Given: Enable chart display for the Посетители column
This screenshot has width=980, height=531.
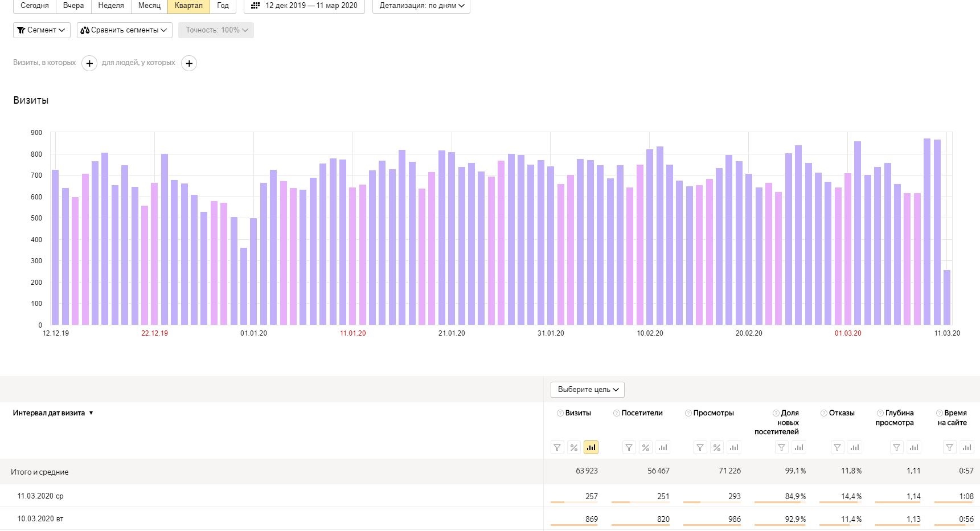Looking at the screenshot, I should 662,448.
